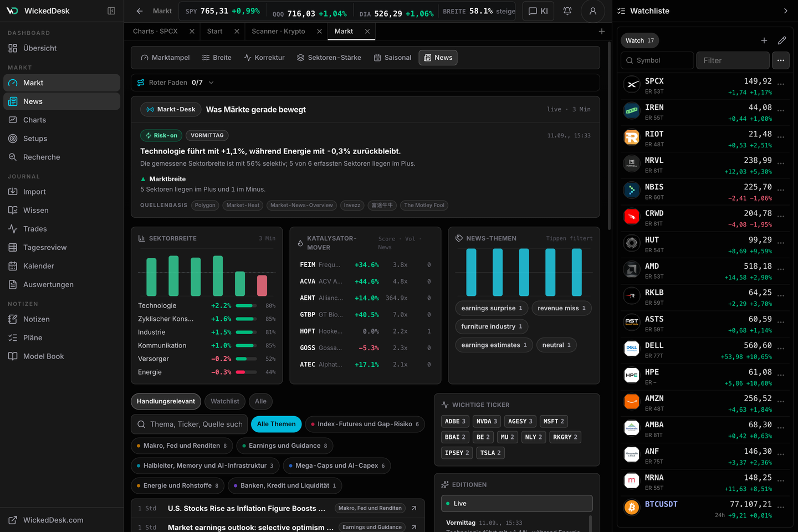
Task: Add a new workspace tab
Action: click(x=602, y=32)
